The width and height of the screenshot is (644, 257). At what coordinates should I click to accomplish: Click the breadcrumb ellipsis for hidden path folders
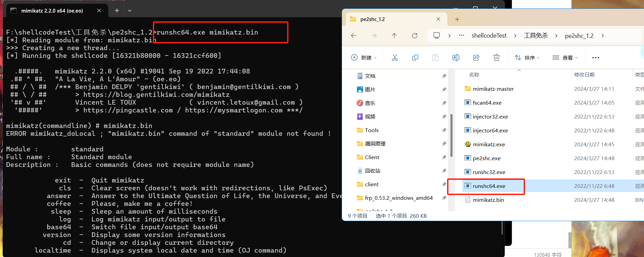[462, 35]
